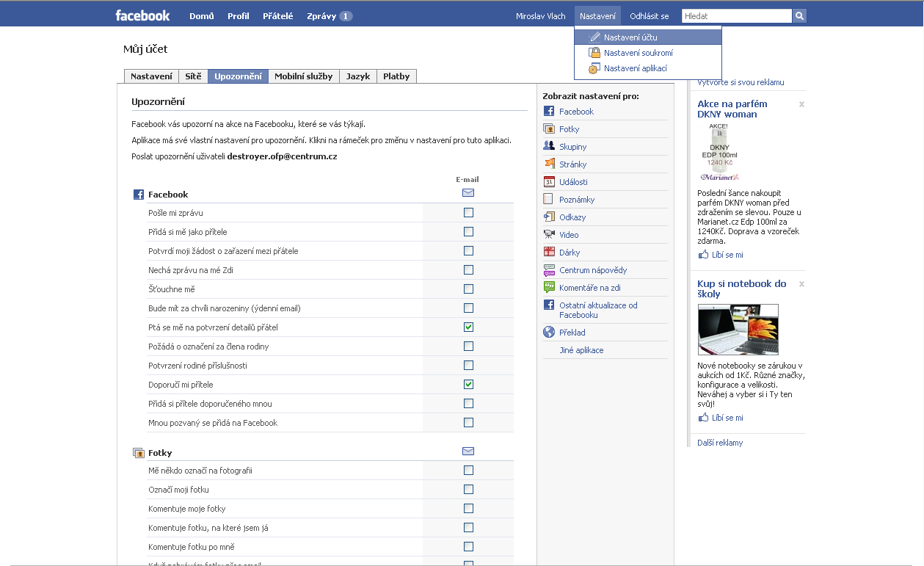924x566 pixels.
Task: Go to Domů in the top navigation
Action: click(x=201, y=16)
